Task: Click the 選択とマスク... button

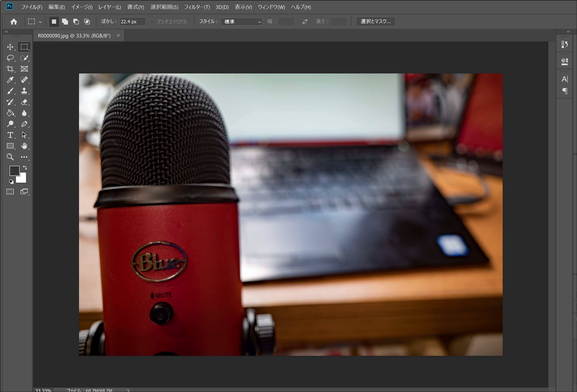Action: pyautogui.click(x=375, y=22)
